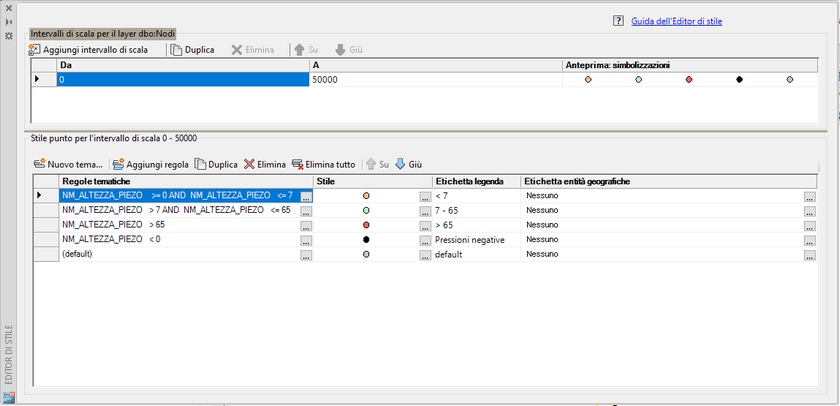The image size is (840, 406).
Task: Open style editor for '> 65' rule
Action: pos(425,226)
